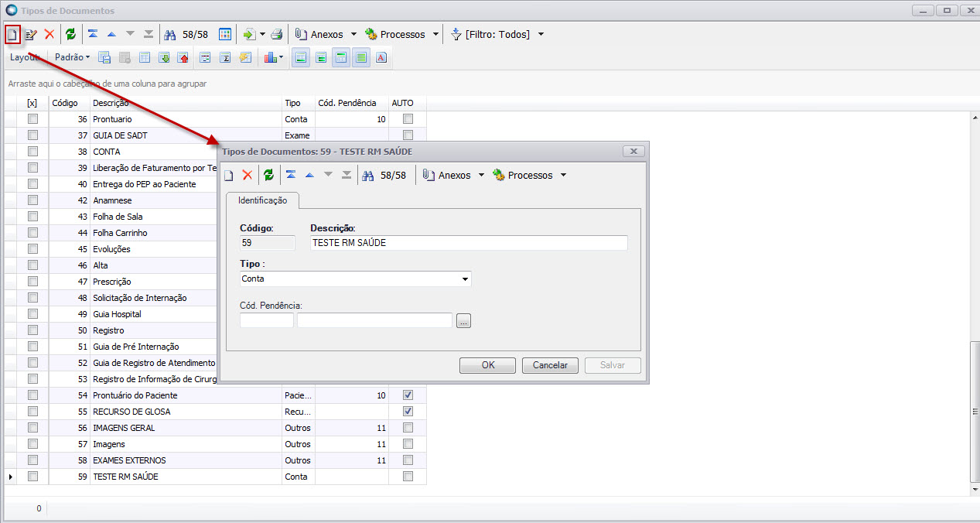The width and height of the screenshot is (980, 523).
Task: Click the Salvar button
Action: (613, 365)
